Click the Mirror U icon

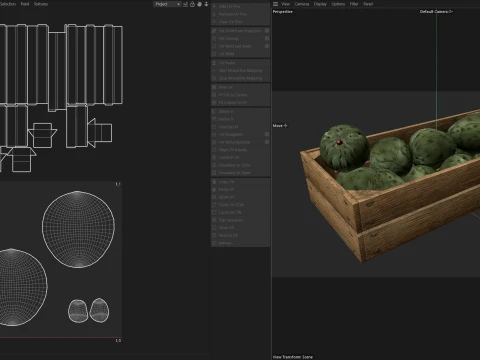coord(214,111)
